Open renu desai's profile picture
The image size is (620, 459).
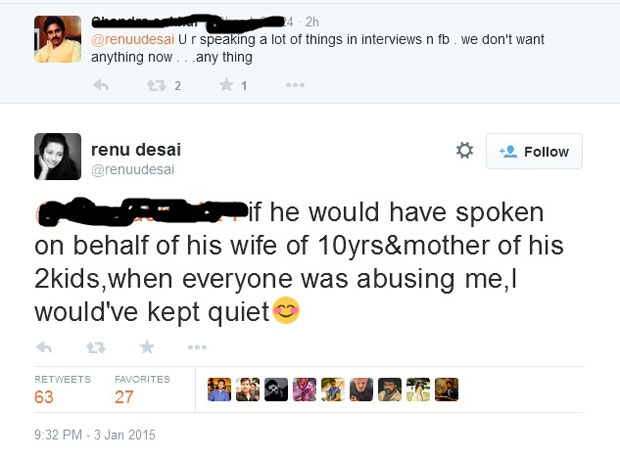[58, 156]
